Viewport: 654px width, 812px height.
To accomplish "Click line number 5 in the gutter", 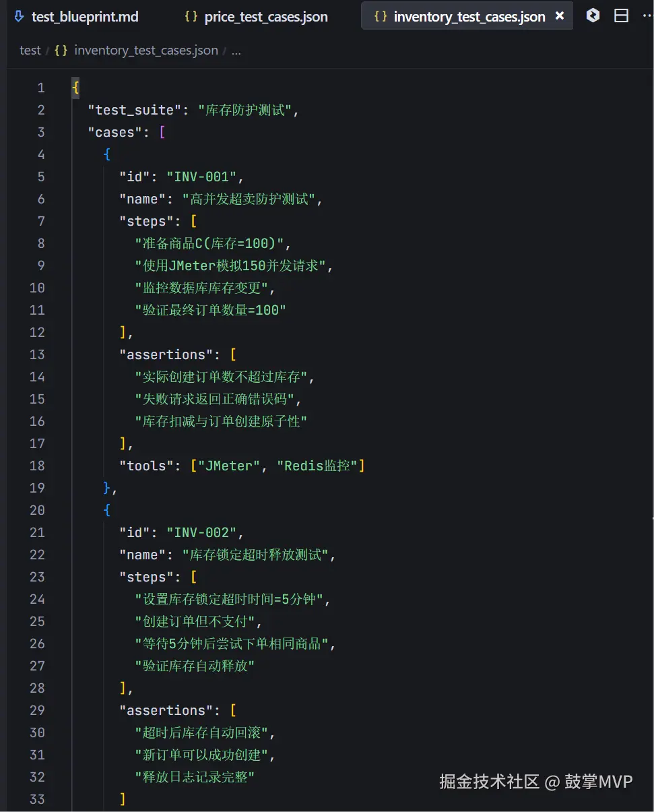I will (40, 177).
